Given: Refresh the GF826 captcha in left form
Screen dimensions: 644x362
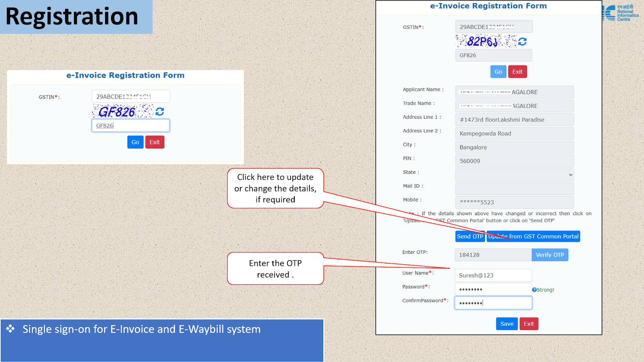Looking at the screenshot, I should pyautogui.click(x=160, y=111).
